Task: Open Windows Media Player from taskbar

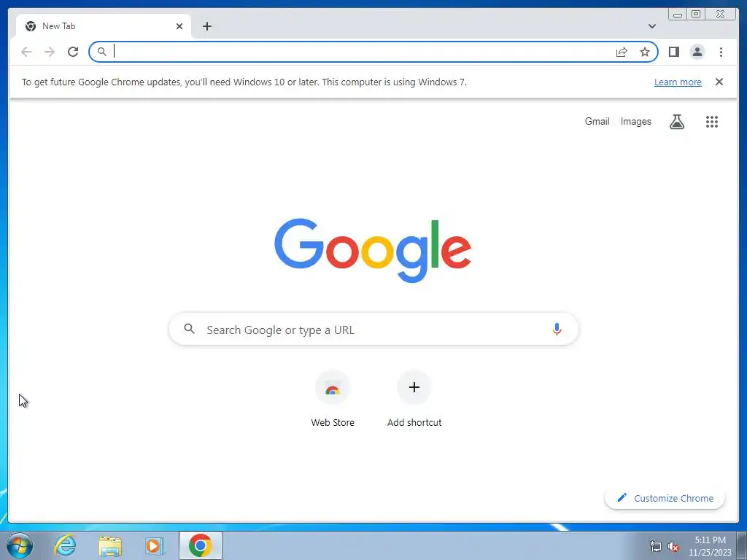Action: [155, 546]
